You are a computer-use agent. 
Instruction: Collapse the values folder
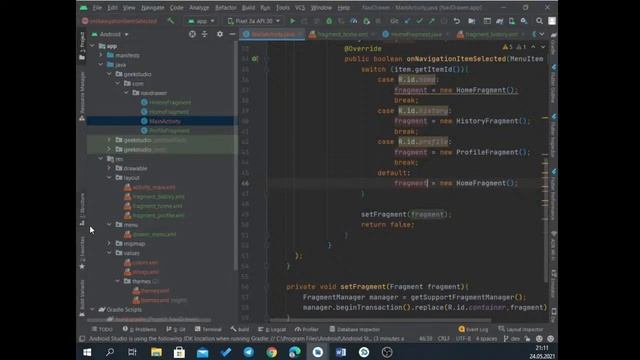coord(109,253)
